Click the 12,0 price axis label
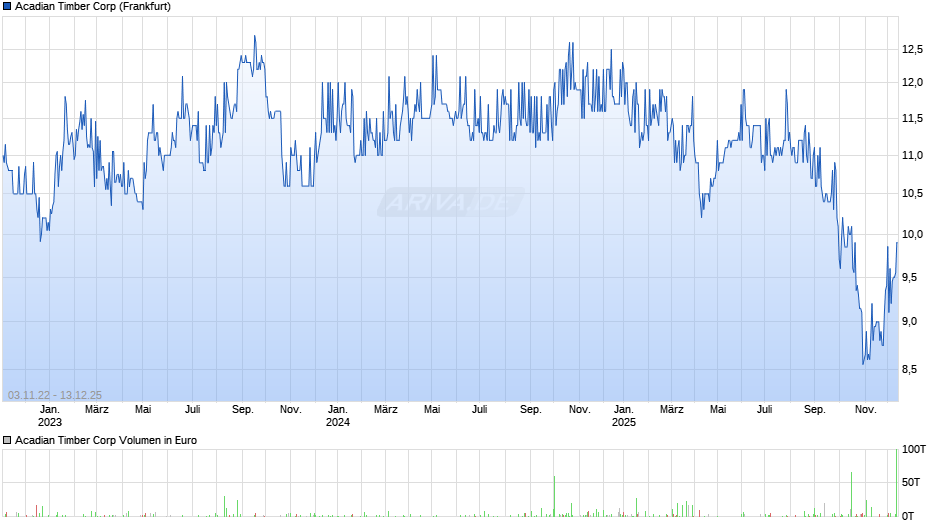Viewport: 940px width, 526px height. tap(912, 83)
